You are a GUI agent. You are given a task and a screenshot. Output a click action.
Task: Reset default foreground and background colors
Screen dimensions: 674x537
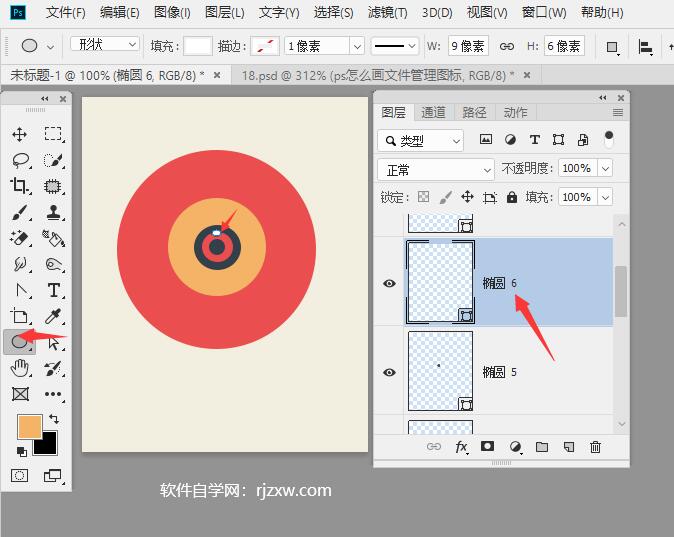[21, 451]
